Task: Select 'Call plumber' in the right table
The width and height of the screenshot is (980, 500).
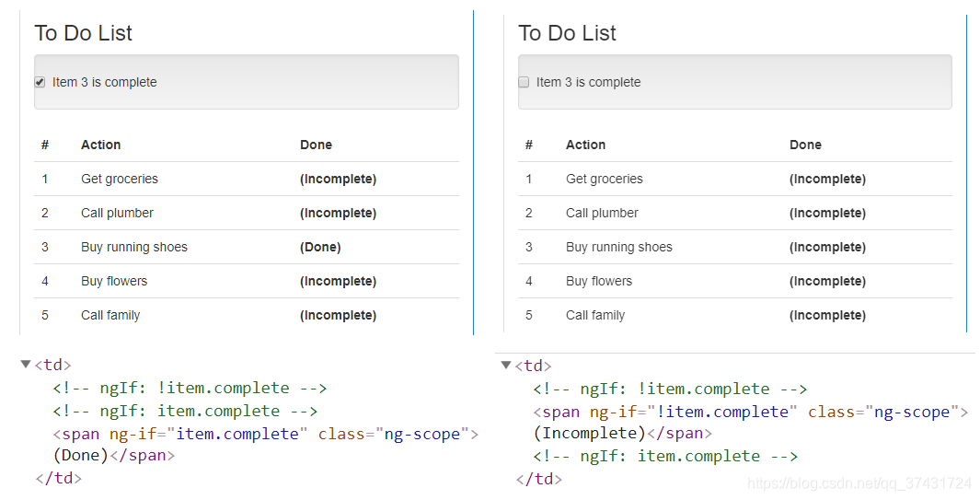Action: click(x=602, y=213)
